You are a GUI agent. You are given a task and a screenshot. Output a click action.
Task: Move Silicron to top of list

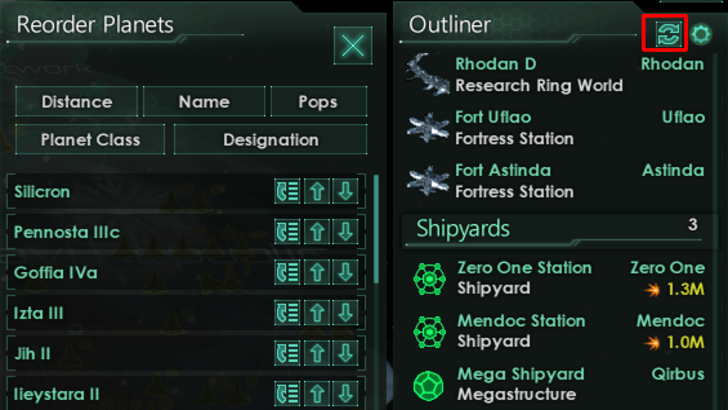(x=288, y=192)
